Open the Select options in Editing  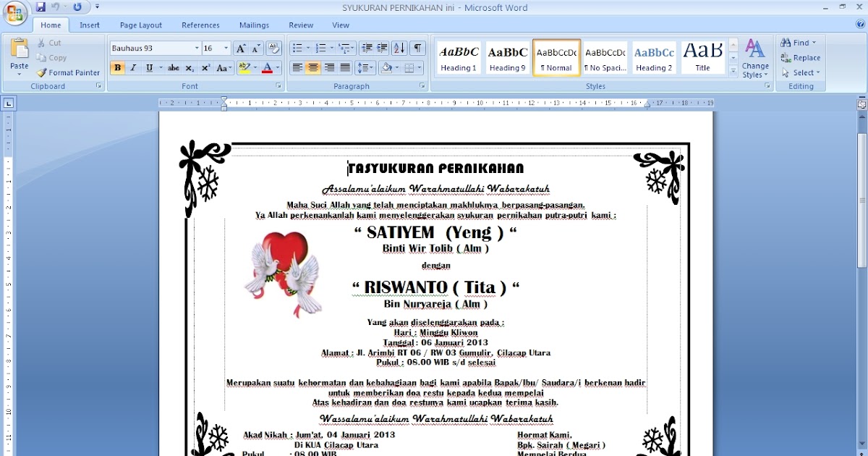pyautogui.click(x=801, y=72)
